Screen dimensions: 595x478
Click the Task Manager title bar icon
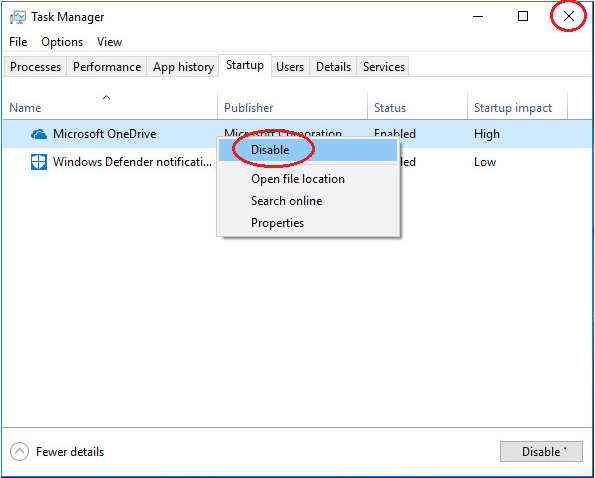[x=17, y=17]
